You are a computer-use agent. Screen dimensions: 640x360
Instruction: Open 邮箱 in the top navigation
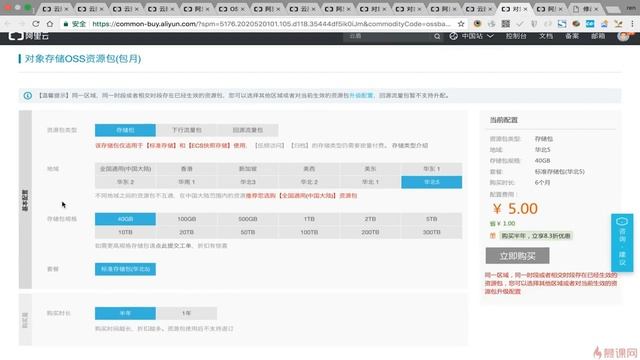598,36
